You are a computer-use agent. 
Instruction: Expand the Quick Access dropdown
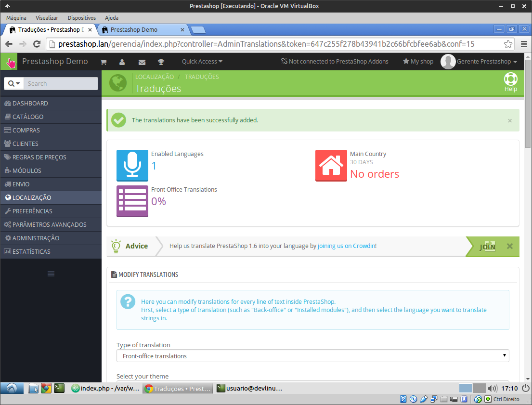click(x=202, y=62)
